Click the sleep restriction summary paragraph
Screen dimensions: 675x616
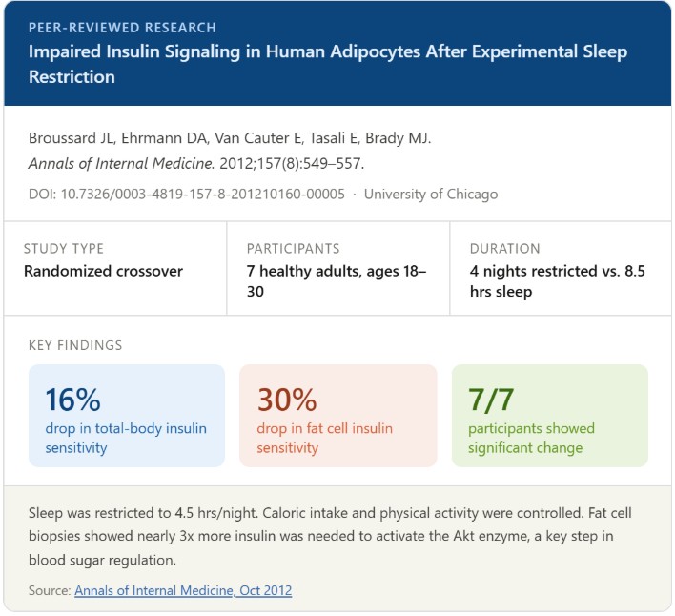pos(330,536)
